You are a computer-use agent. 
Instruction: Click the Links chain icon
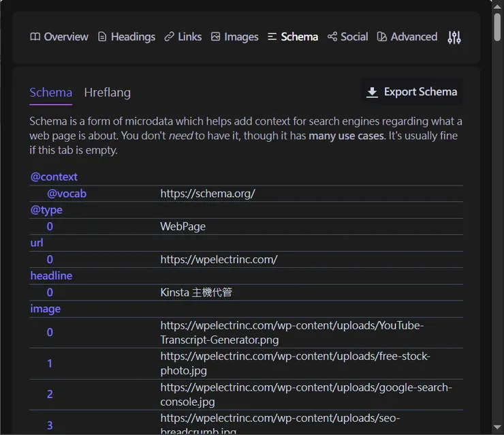[169, 37]
